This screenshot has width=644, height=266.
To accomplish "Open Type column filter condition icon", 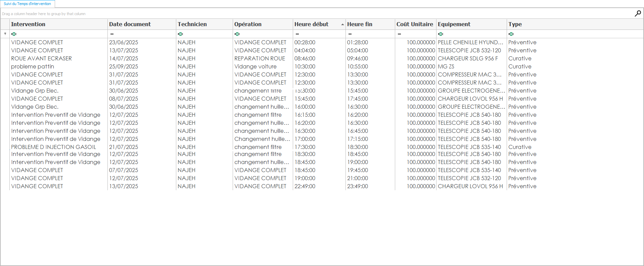I will pos(511,34).
